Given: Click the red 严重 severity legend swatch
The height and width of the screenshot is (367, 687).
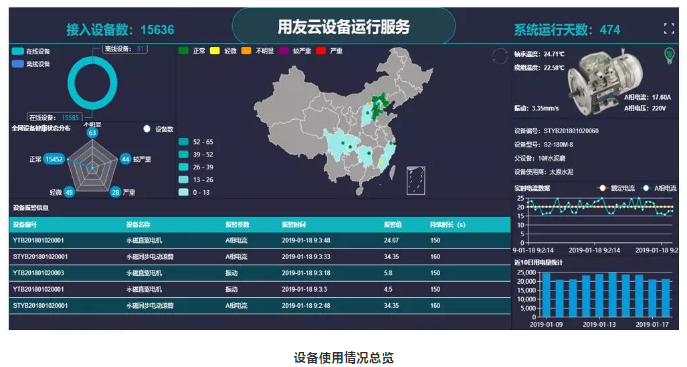Looking at the screenshot, I should pyautogui.click(x=321, y=51).
